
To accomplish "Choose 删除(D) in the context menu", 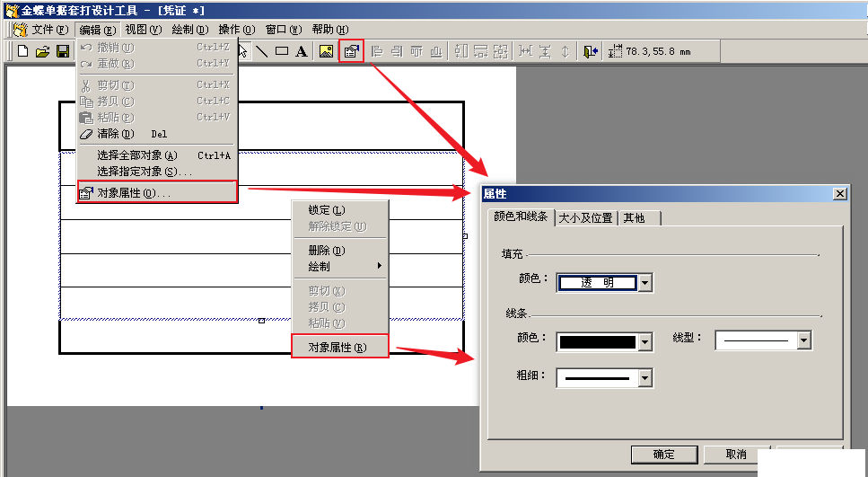I will [x=340, y=251].
